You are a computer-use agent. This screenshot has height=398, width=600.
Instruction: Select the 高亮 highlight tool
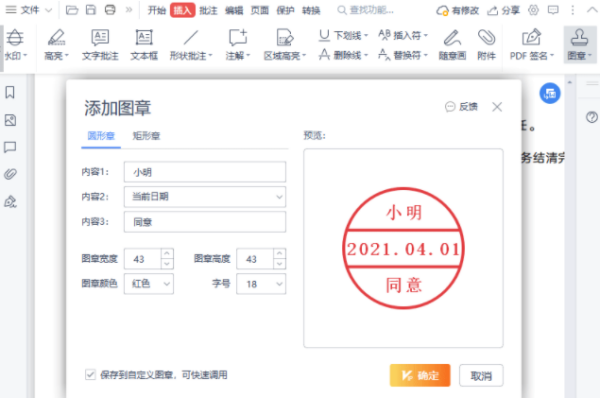pyautogui.click(x=56, y=45)
